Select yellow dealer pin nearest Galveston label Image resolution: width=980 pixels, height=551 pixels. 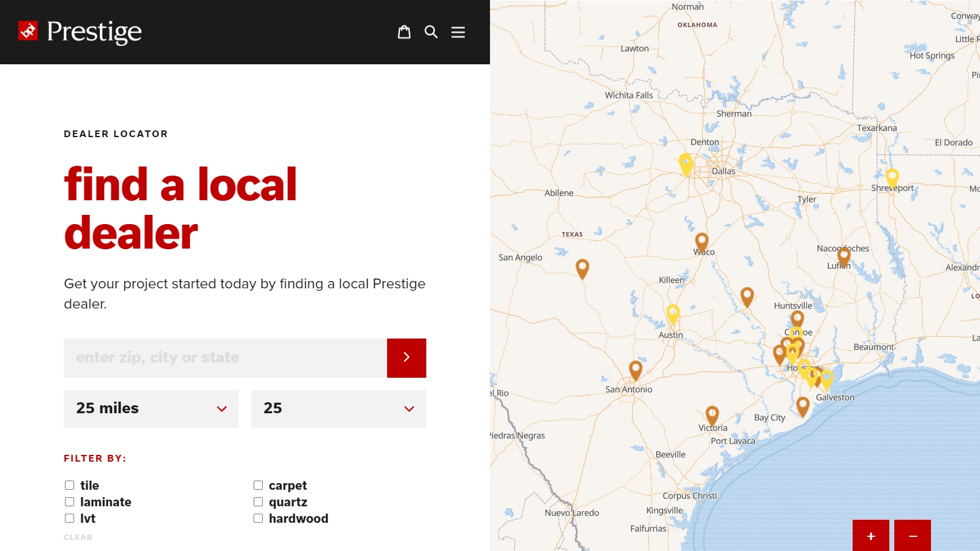827,380
